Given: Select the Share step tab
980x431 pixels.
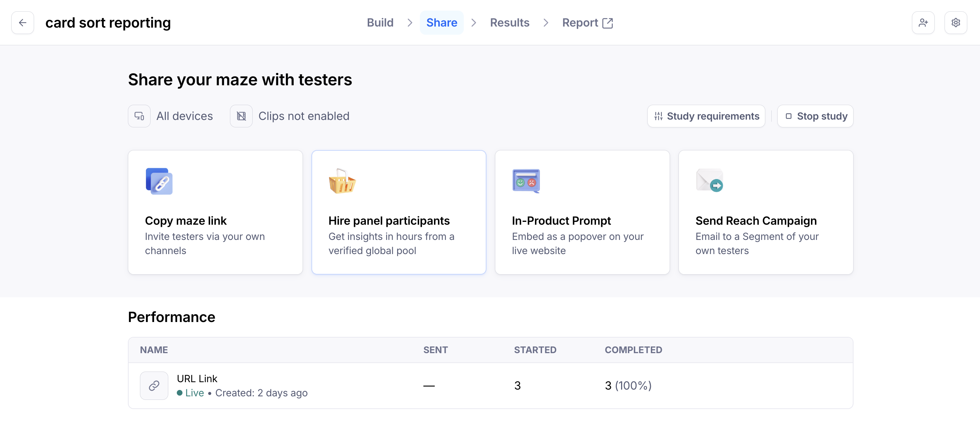Looking at the screenshot, I should (x=441, y=23).
